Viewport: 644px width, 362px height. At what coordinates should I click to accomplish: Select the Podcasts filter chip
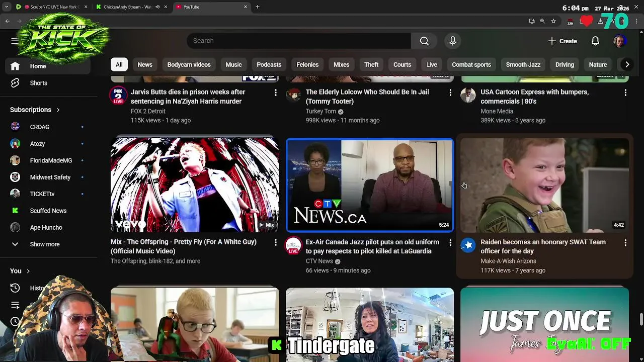tap(269, 64)
